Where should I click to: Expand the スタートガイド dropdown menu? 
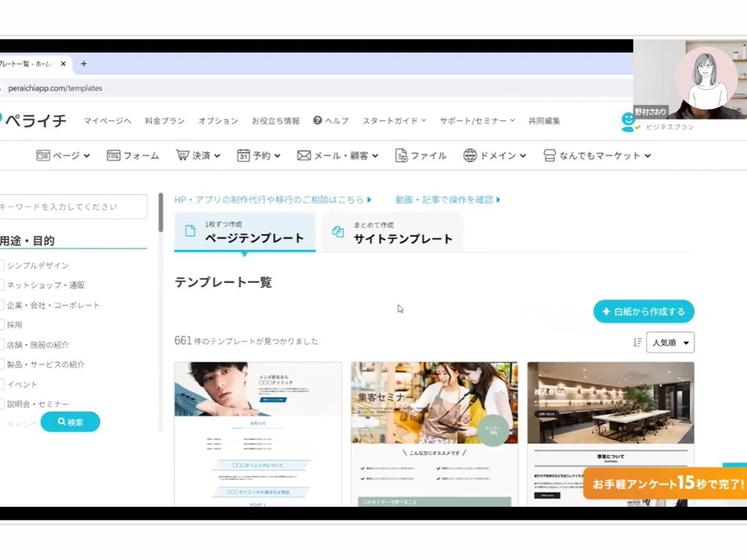point(394,121)
